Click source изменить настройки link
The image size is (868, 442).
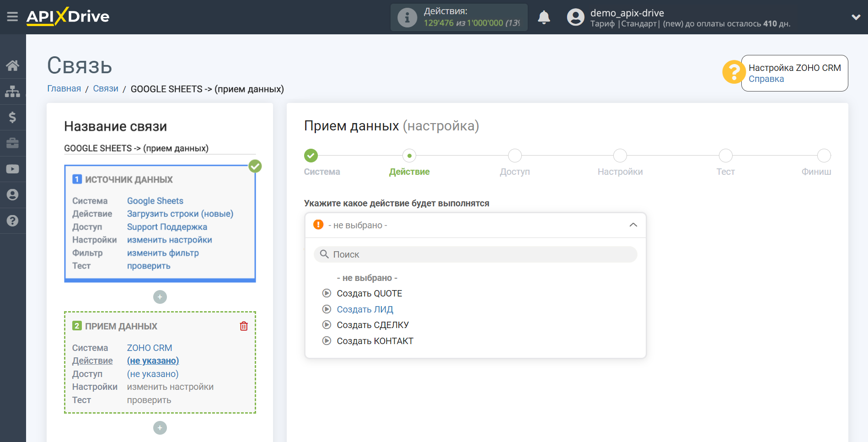(x=169, y=240)
